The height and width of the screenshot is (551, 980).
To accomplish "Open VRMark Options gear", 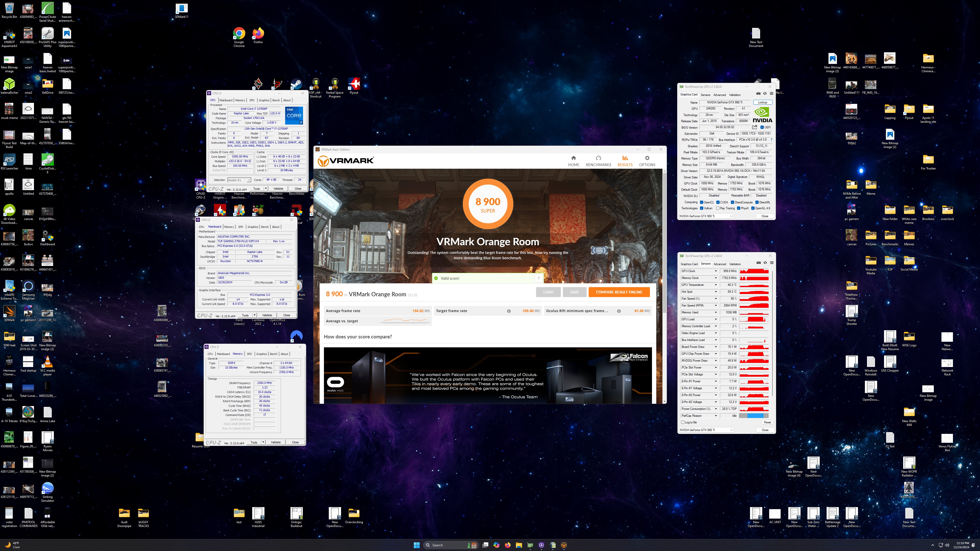I will tap(647, 161).
